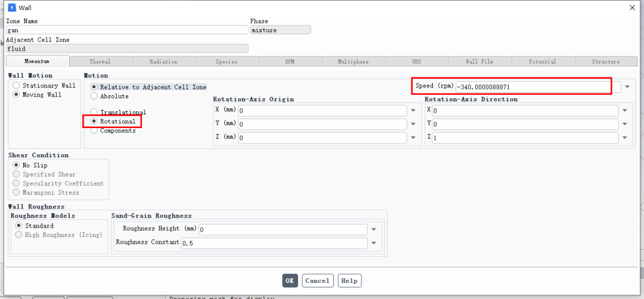Switch to the Potential tab
Screen dimensions: 644x299
[543, 61]
